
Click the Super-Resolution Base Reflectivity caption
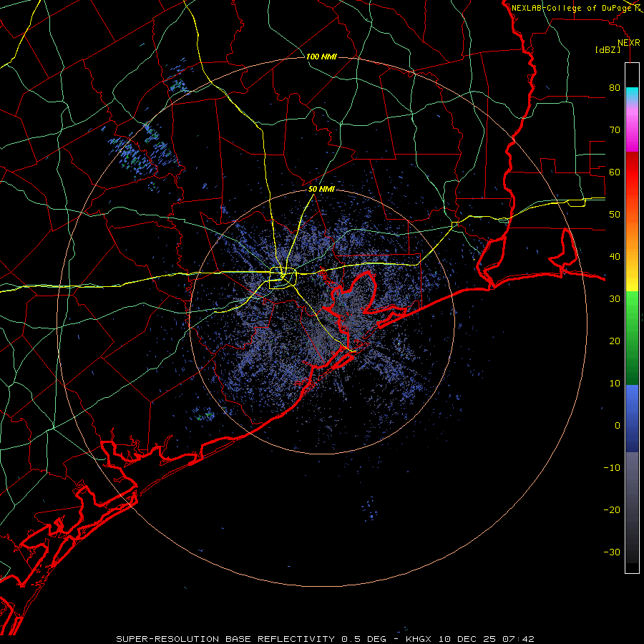click(x=326, y=639)
